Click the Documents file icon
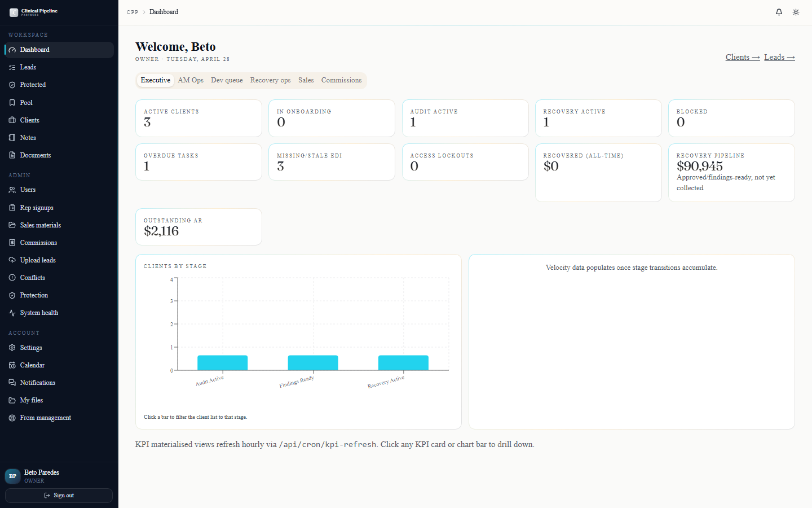The image size is (812, 508). (12, 155)
